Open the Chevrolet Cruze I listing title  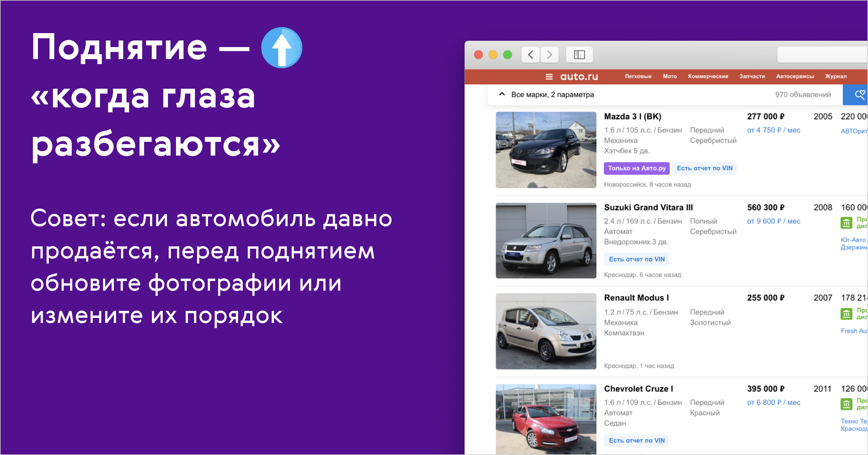click(639, 389)
